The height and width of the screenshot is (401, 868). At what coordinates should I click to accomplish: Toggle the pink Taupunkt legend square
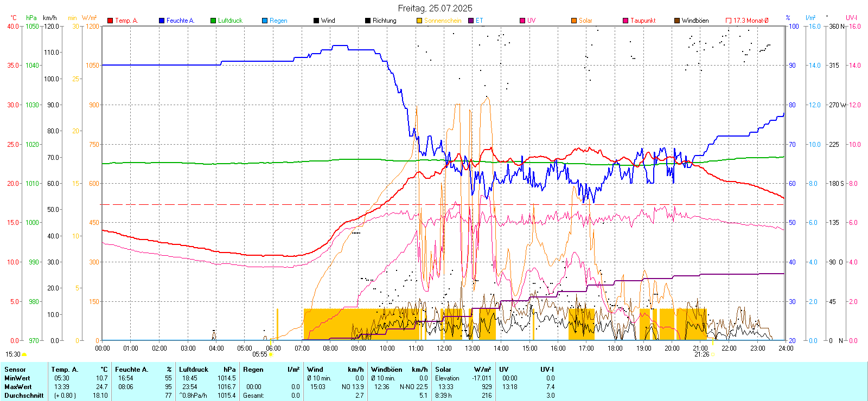click(x=626, y=21)
